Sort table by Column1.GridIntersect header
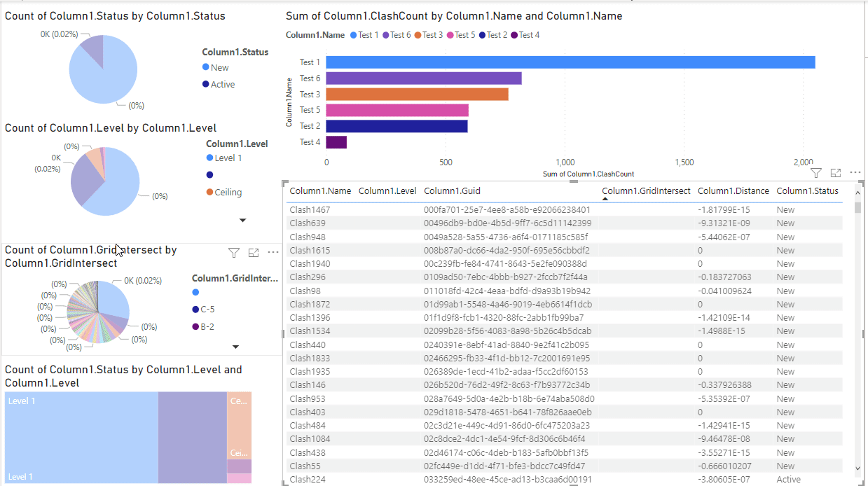868x486 pixels. (x=646, y=190)
